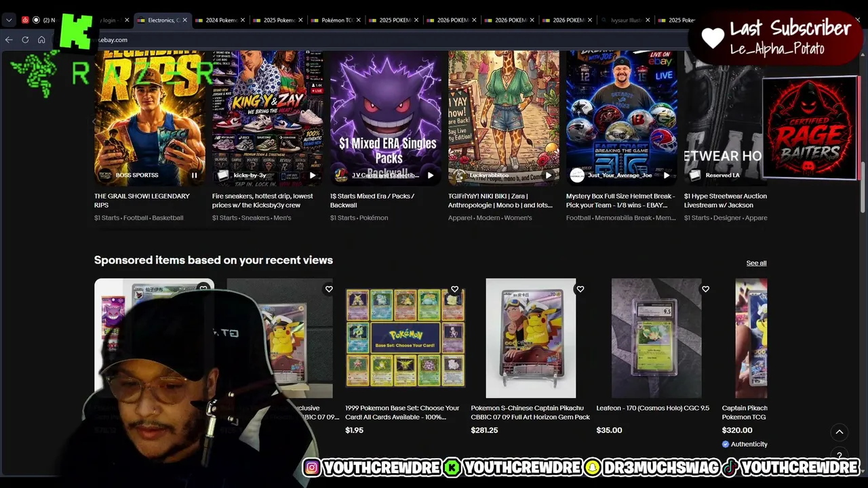868x488 pixels.
Task: Close the 2024 Pokemon tab
Action: (x=243, y=20)
